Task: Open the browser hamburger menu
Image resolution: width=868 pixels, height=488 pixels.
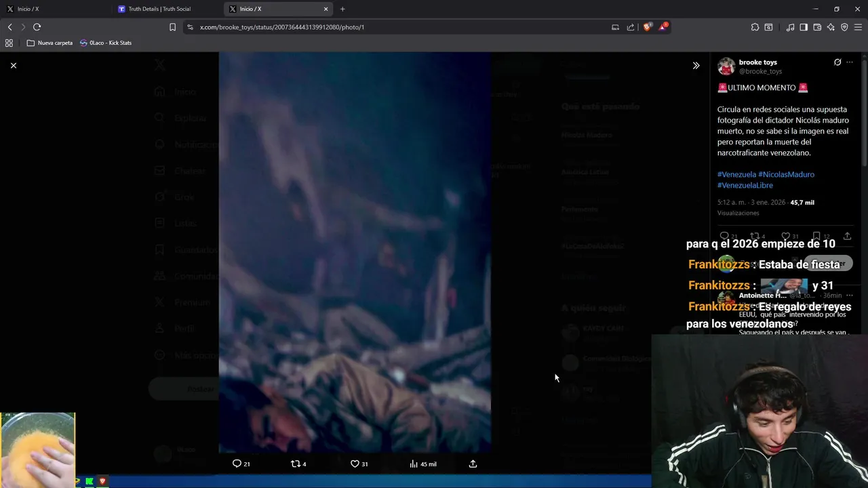Action: (858, 27)
